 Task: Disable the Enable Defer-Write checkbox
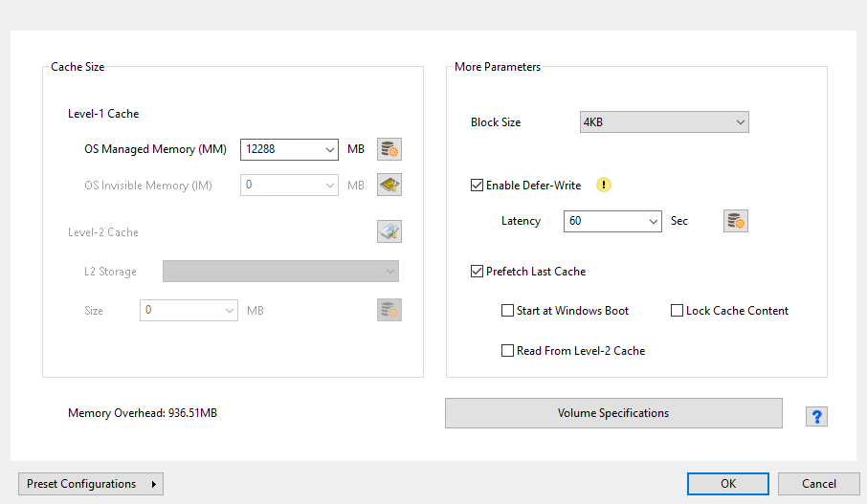(478, 186)
